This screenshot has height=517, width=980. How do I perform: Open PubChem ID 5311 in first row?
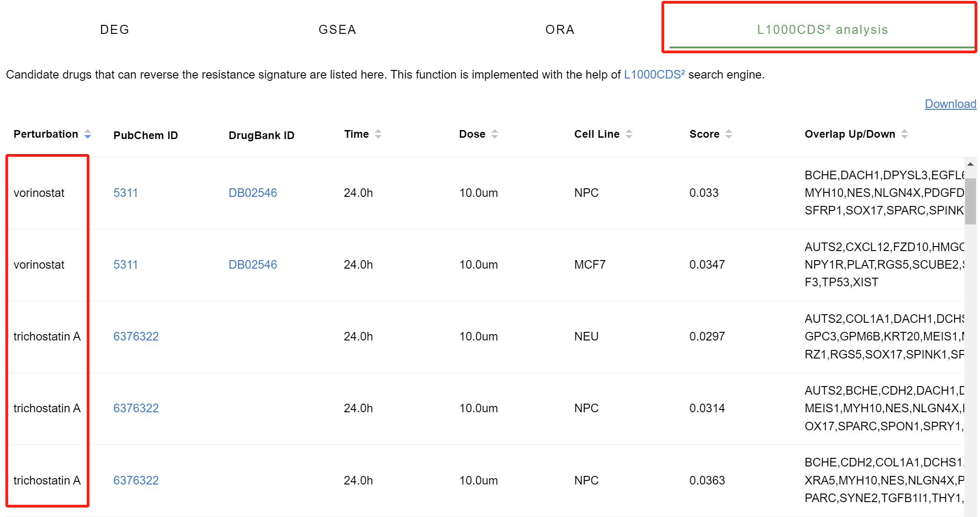coord(126,193)
